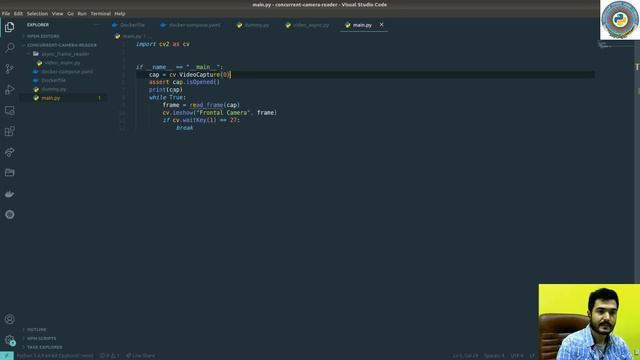
Task: Open the Extensions view
Action: pos(9,131)
